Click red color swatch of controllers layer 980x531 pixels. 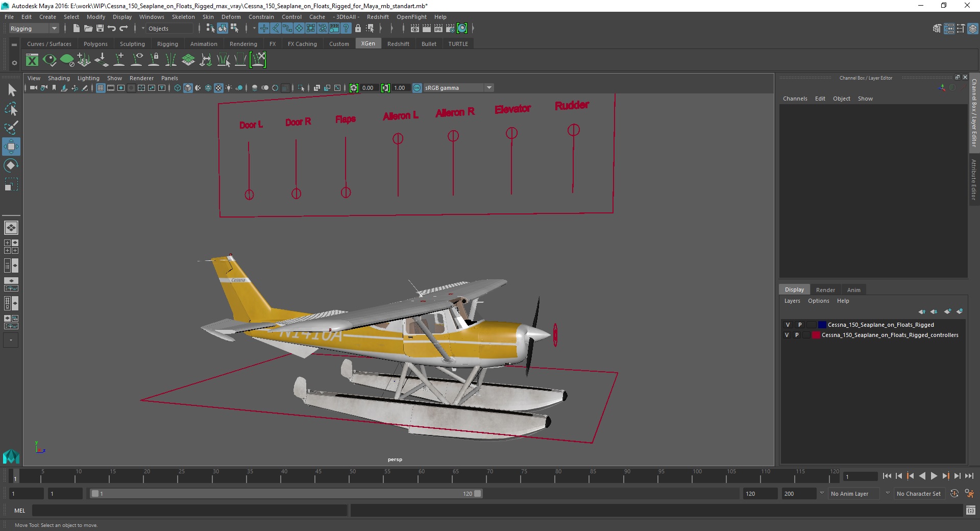pos(816,335)
